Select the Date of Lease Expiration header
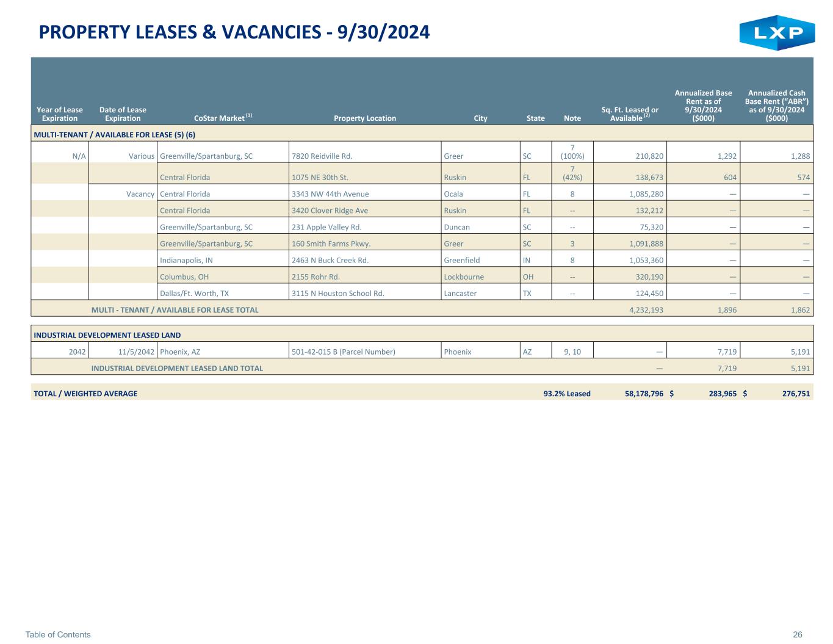Screen dimensions: 833x644 pyautogui.click(x=123, y=114)
